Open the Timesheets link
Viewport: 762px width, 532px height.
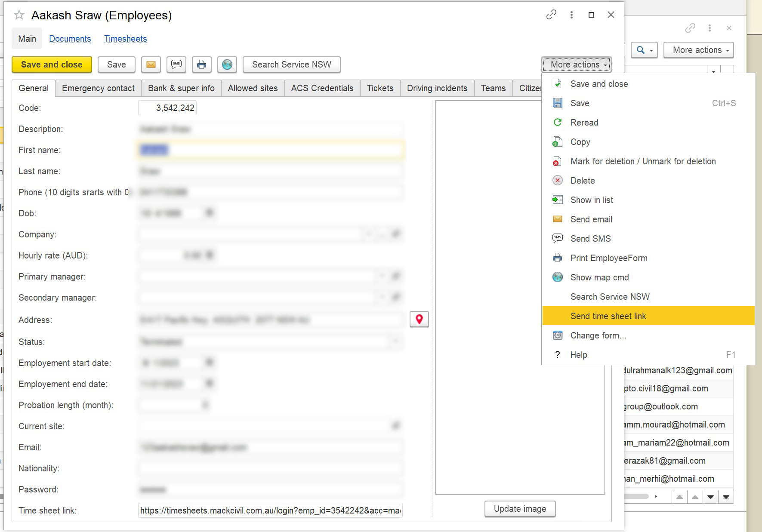tap(125, 38)
